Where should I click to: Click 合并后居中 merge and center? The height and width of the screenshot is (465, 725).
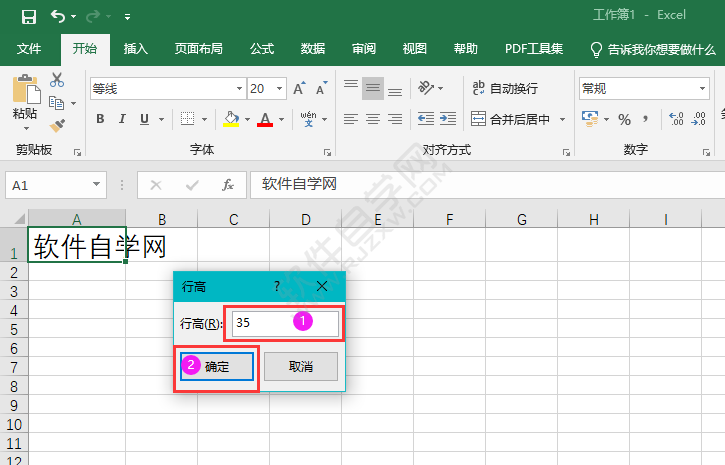[x=510, y=119]
